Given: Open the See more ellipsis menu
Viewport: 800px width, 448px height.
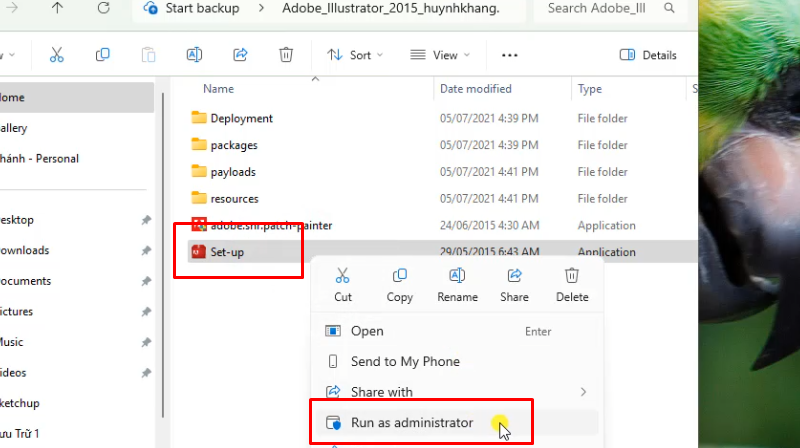Looking at the screenshot, I should [510, 55].
